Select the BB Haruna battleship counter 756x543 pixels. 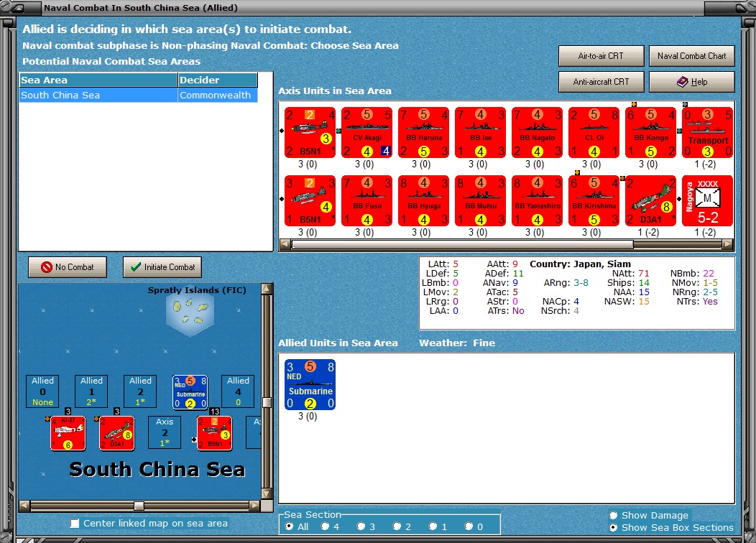[x=424, y=132]
